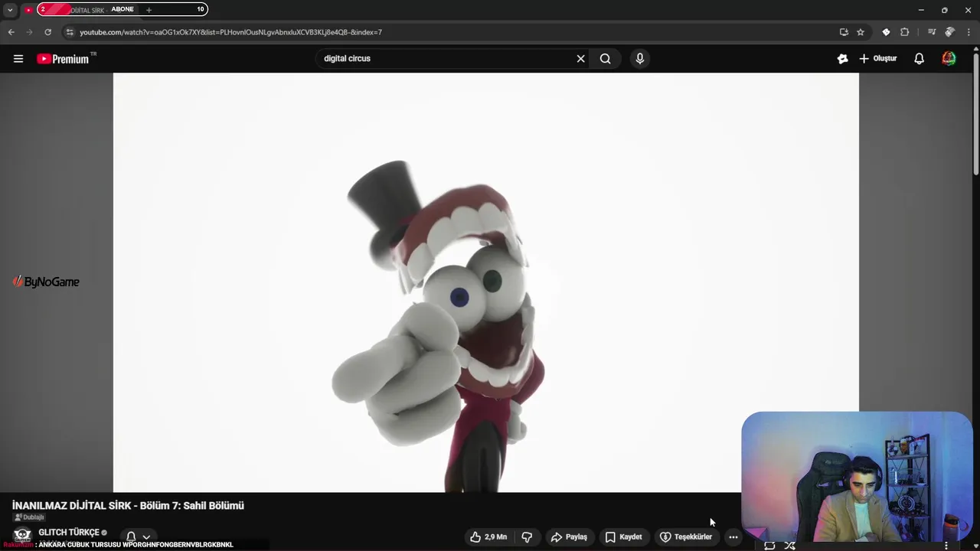This screenshot has height=551, width=980.
Task: Toggle playlist loop icon at bottom right
Action: (x=769, y=546)
